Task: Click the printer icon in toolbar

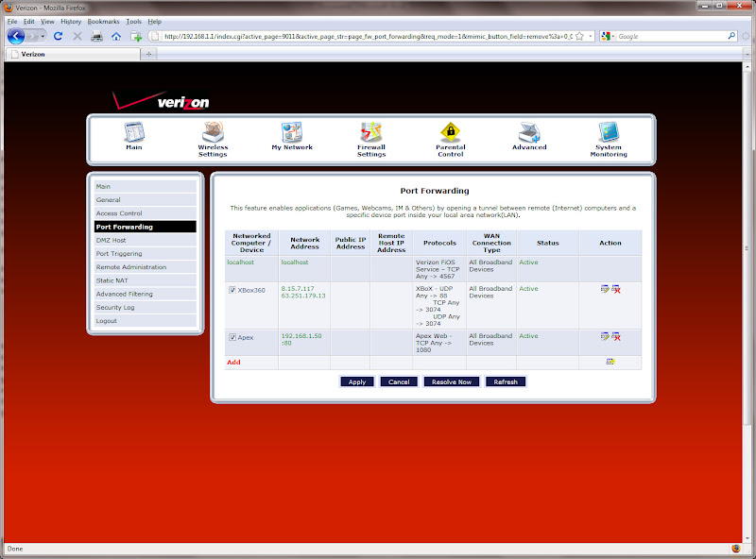Action: (97, 36)
